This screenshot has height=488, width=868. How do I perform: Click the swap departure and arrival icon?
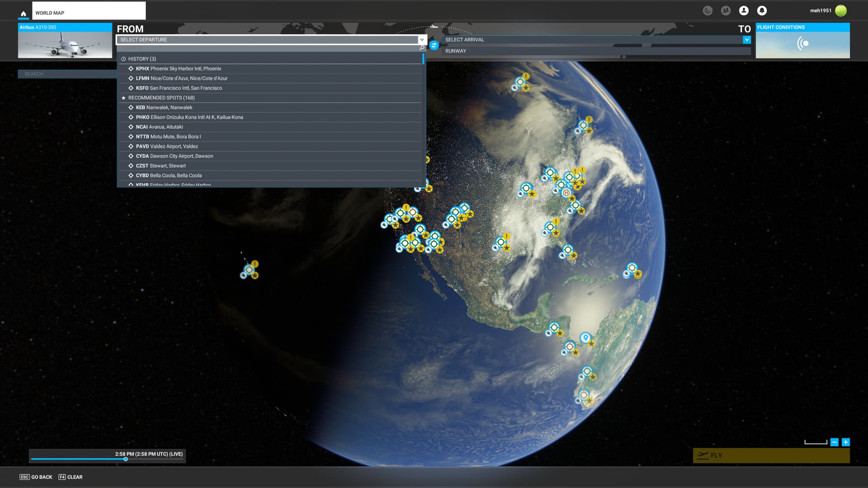(x=434, y=45)
